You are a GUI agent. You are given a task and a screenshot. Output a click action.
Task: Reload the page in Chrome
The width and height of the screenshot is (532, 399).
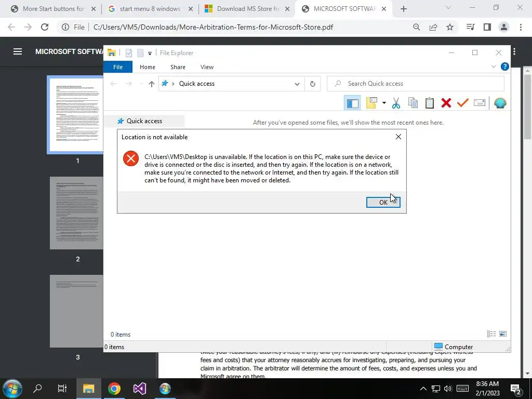45,27
